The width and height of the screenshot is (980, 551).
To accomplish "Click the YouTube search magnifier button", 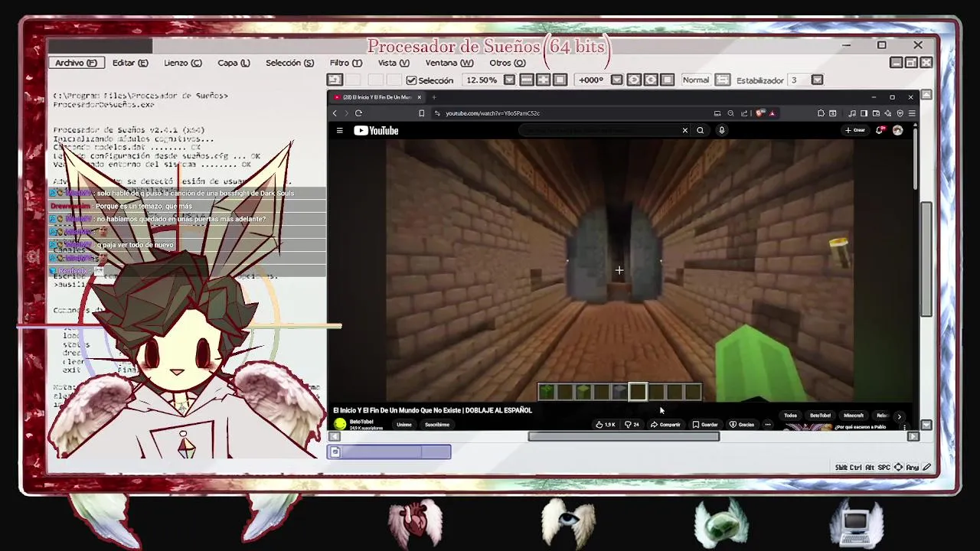I will [x=700, y=131].
